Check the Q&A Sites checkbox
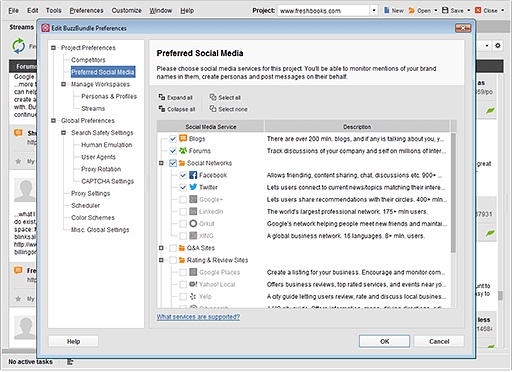This screenshot has width=512, height=372. pos(173,248)
